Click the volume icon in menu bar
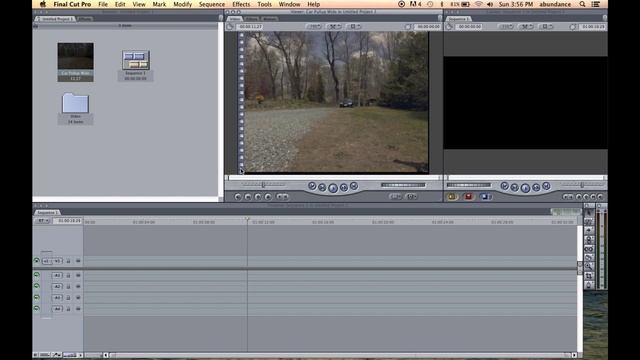 (490, 4)
